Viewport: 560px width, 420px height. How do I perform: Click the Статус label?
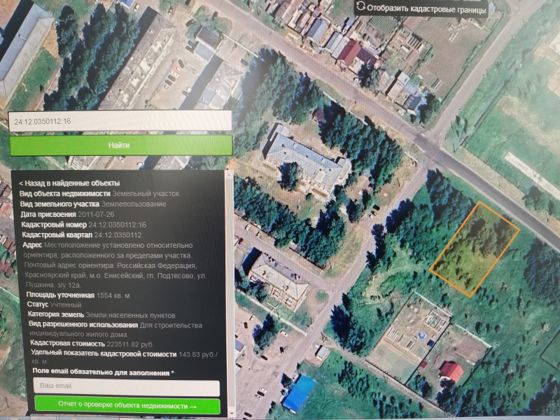point(38,305)
